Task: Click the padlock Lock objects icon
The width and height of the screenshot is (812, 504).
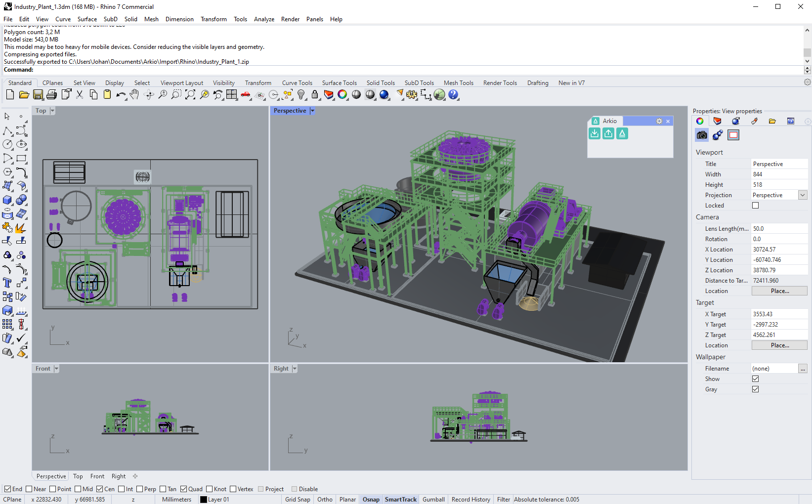Action: (x=315, y=94)
